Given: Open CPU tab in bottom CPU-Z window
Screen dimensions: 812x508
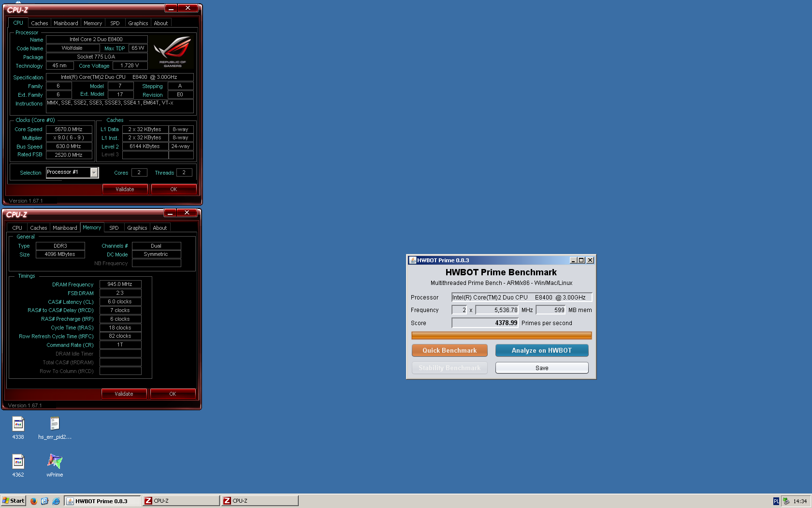Looking at the screenshot, I should [x=17, y=228].
